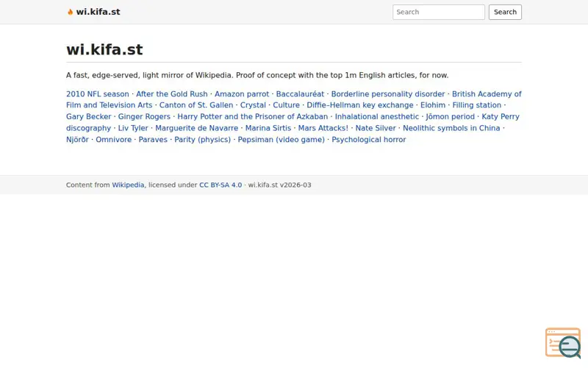Image resolution: width=588 pixels, height=368 pixels.
Task: Open the Filling station article
Action: click(x=476, y=105)
